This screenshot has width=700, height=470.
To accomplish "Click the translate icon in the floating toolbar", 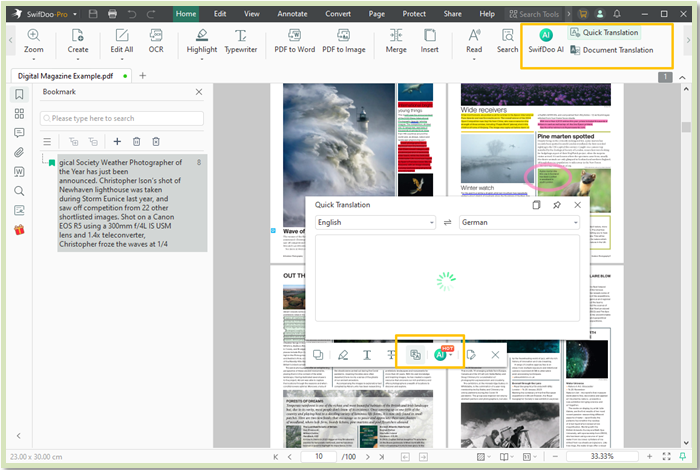I will click(x=415, y=354).
